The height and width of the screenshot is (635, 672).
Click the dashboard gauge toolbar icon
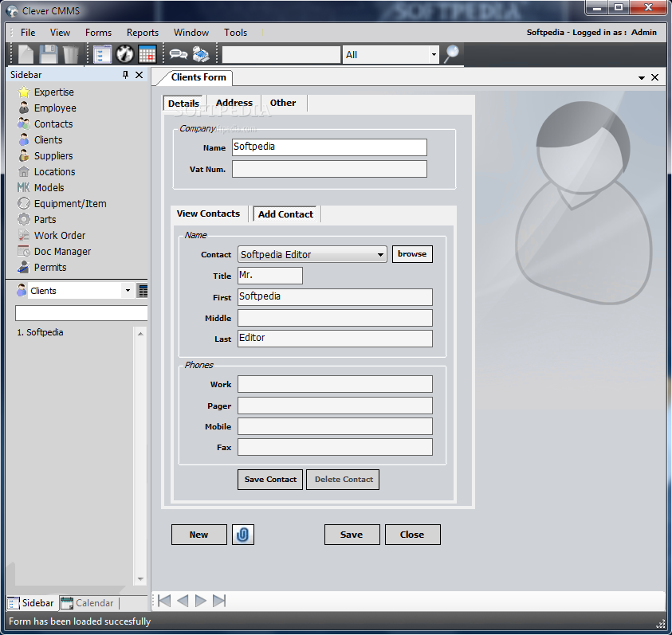point(124,54)
